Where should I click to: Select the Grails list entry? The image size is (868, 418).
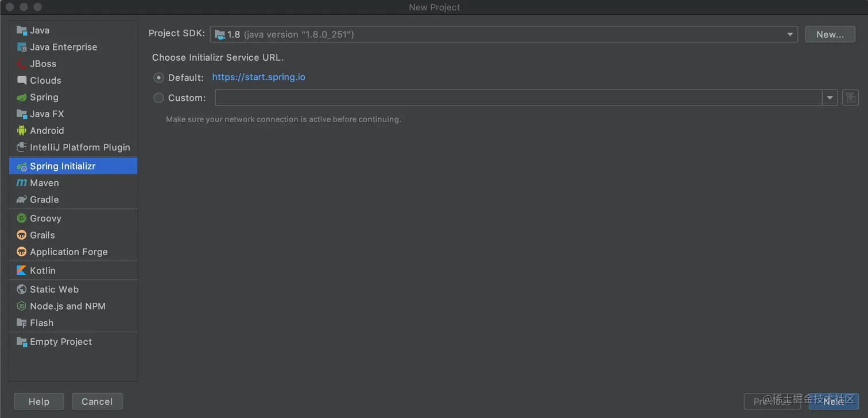tap(73, 235)
